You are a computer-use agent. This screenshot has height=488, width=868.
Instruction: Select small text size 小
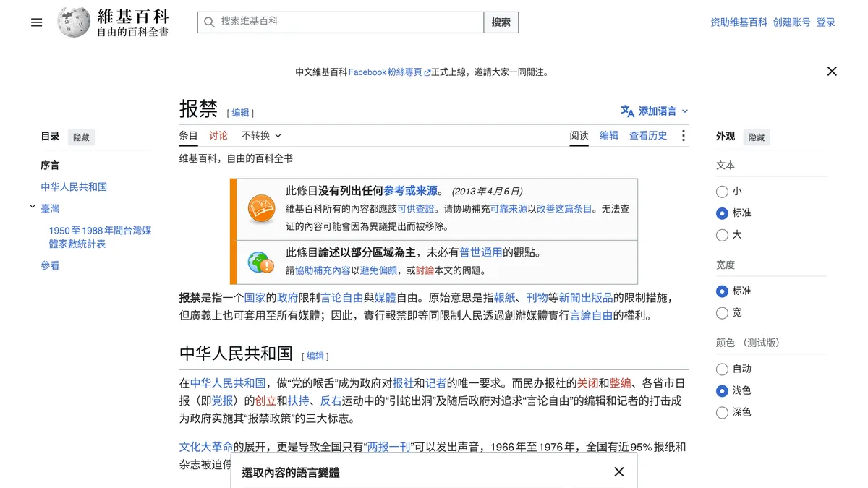click(x=722, y=192)
